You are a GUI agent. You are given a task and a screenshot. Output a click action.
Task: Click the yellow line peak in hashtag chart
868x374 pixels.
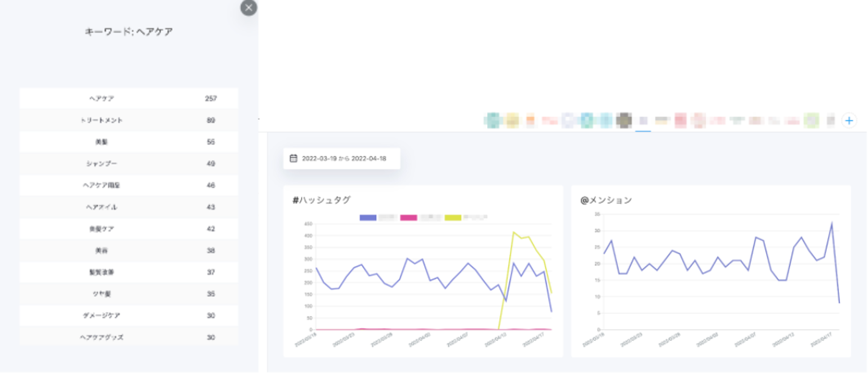(513, 232)
